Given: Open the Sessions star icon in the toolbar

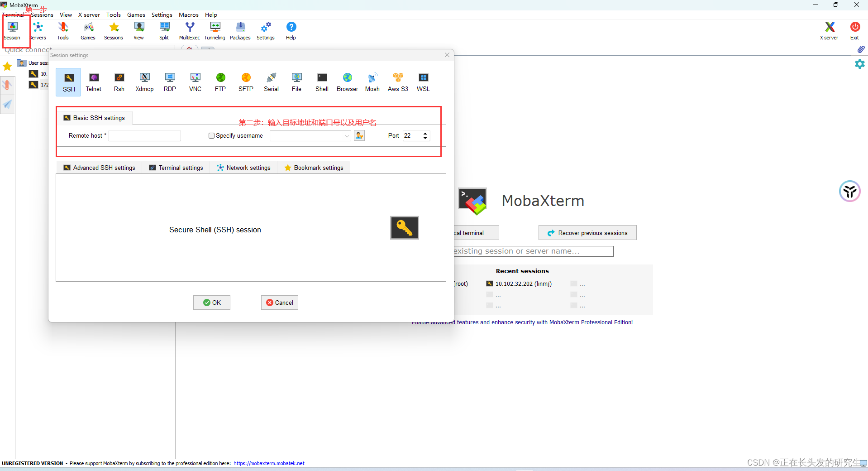Looking at the screenshot, I should coord(114,31).
